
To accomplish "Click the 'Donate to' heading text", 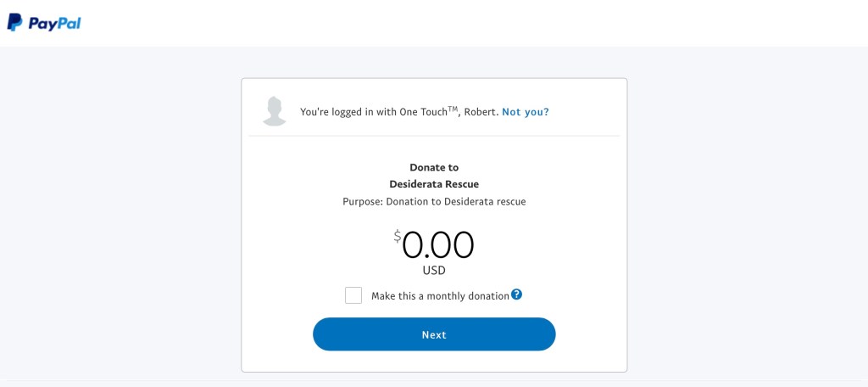I will tap(434, 167).
